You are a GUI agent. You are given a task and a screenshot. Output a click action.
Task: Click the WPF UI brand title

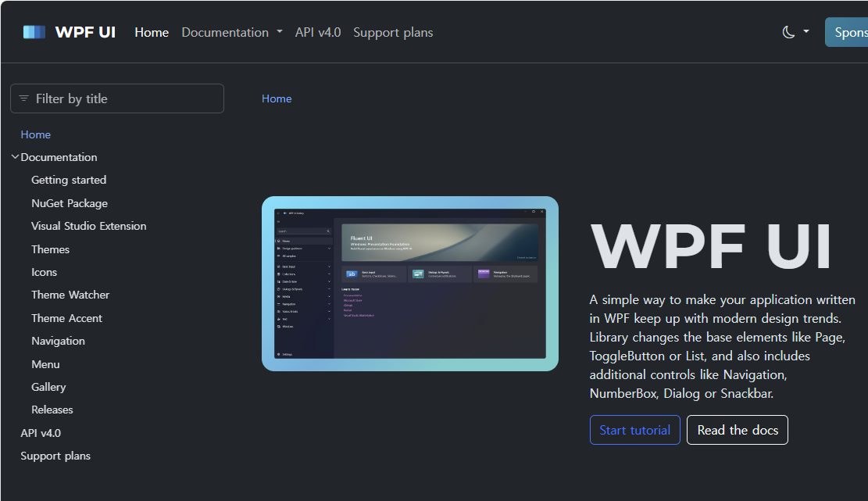point(85,32)
